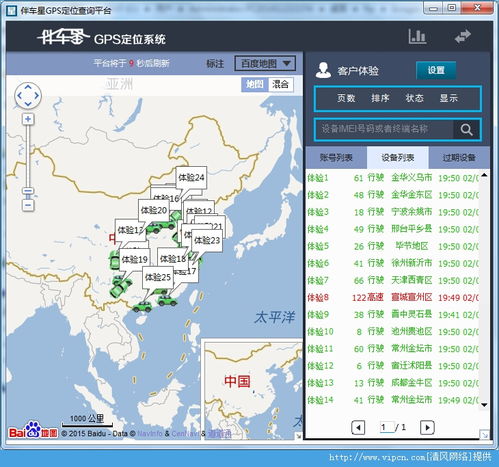This screenshot has width=499, height=467.
Task: Click device list scrollbar down arrow
Action: point(484,405)
